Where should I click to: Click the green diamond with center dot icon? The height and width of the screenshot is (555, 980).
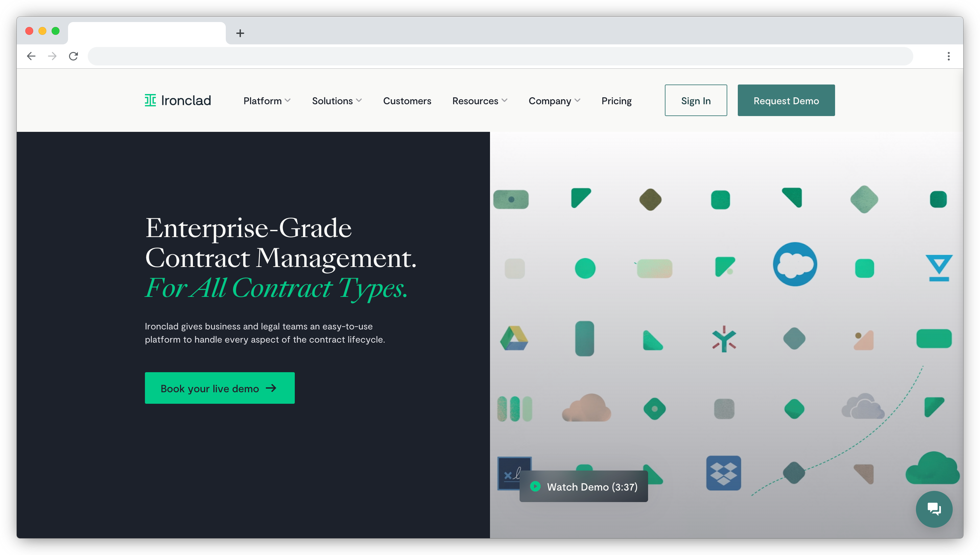[x=654, y=409]
